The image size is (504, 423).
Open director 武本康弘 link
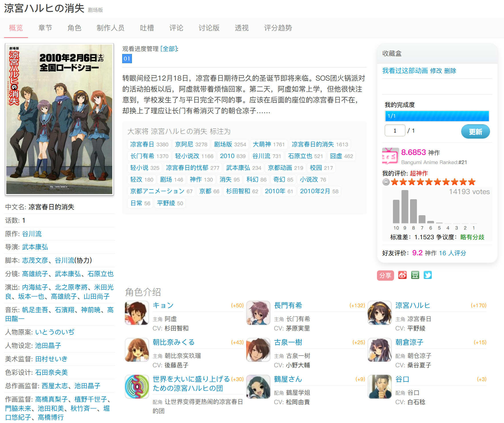pyautogui.click(x=35, y=247)
